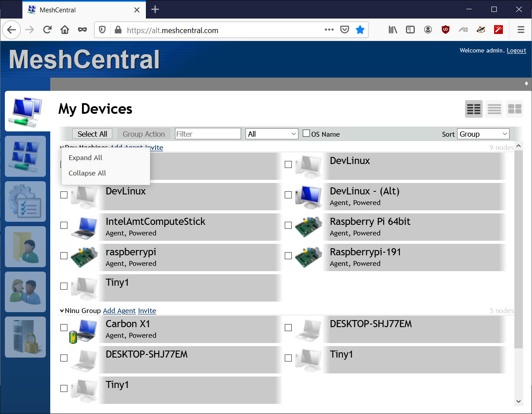532x414 pixels.
Task: Check the Raspberrypi-191 checkbox
Action: click(x=288, y=256)
